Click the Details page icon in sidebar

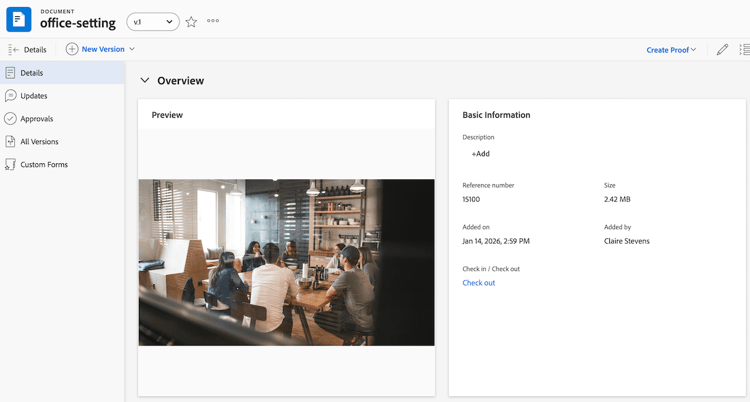tap(10, 73)
